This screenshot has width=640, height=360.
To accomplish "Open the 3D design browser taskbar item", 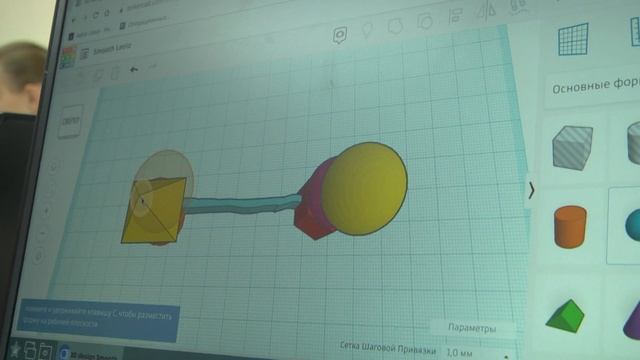I will pyautogui.click(x=91, y=353).
